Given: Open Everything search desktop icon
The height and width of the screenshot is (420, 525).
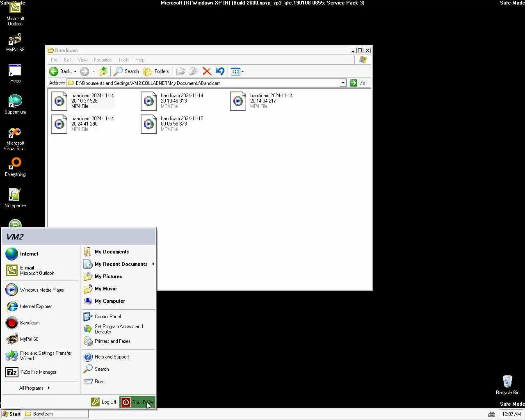Looking at the screenshot, I should (15, 167).
